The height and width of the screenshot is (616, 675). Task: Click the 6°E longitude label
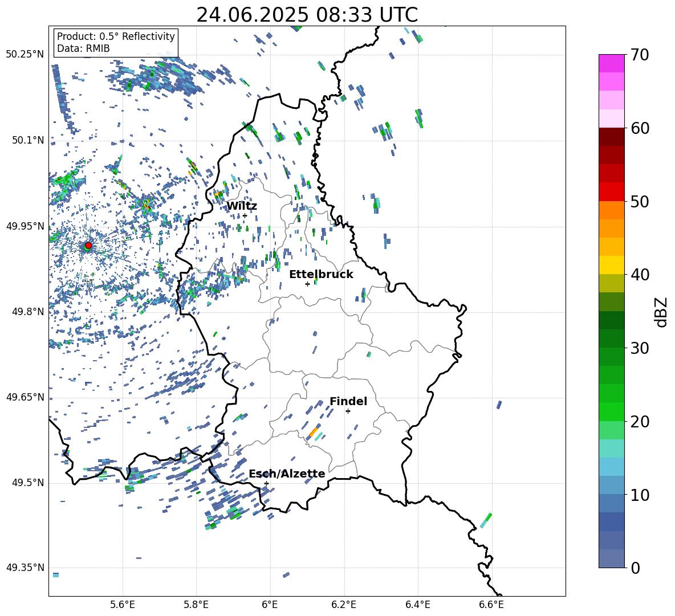[270, 605]
